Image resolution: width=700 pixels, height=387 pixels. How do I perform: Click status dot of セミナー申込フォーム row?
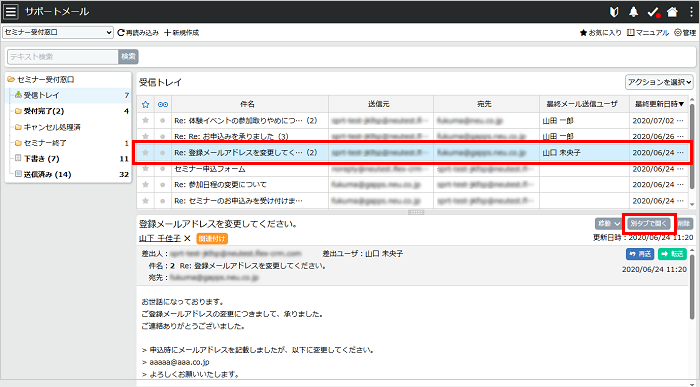coord(162,169)
